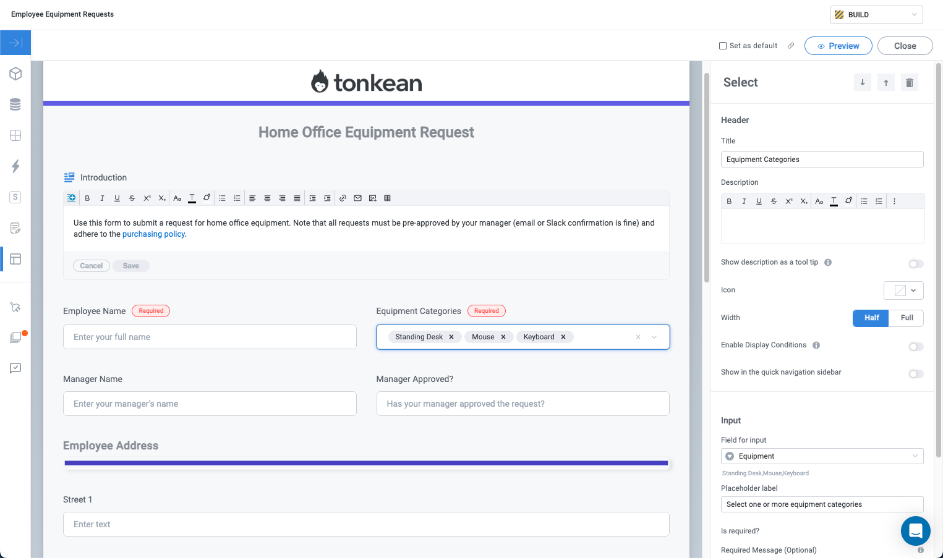943x560 pixels.
Task: Open the sidebar icon with orange notification dot
Action: click(15, 337)
